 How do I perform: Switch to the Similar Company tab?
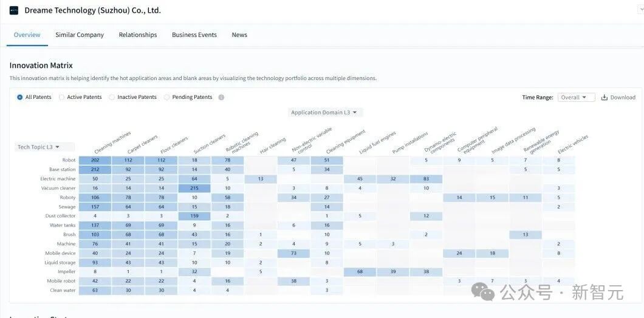point(80,35)
